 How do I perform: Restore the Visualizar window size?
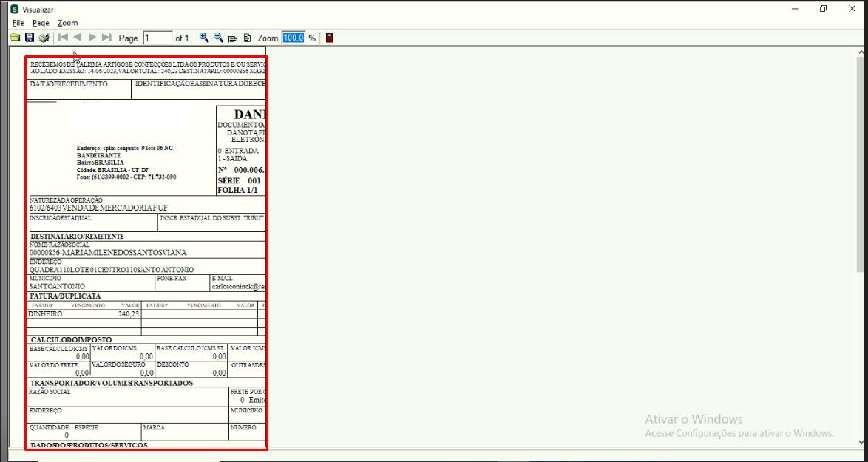coord(824,9)
